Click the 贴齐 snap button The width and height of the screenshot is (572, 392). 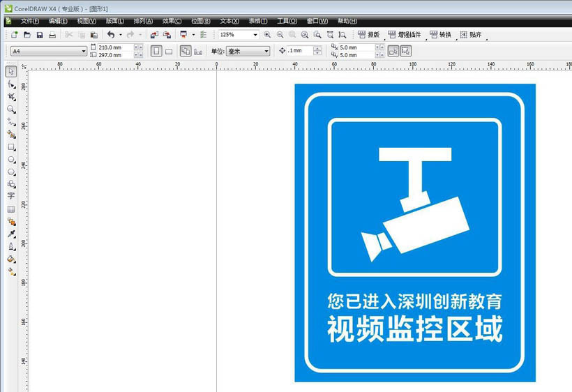tap(471, 35)
